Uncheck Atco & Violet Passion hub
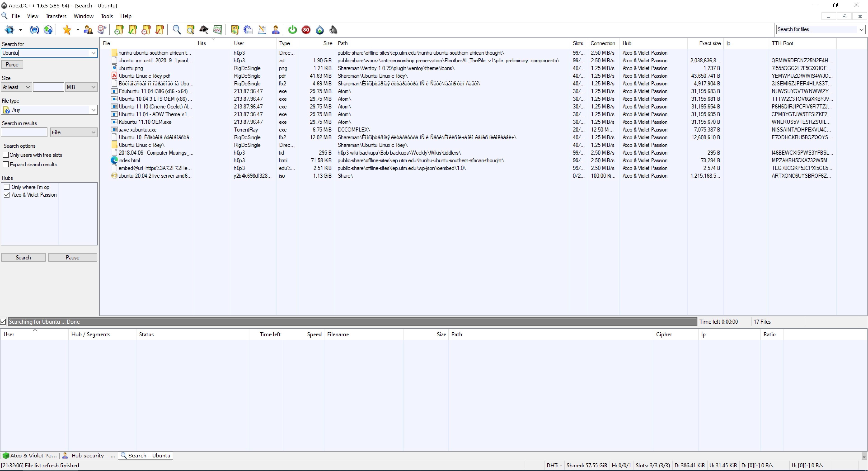 coord(6,195)
